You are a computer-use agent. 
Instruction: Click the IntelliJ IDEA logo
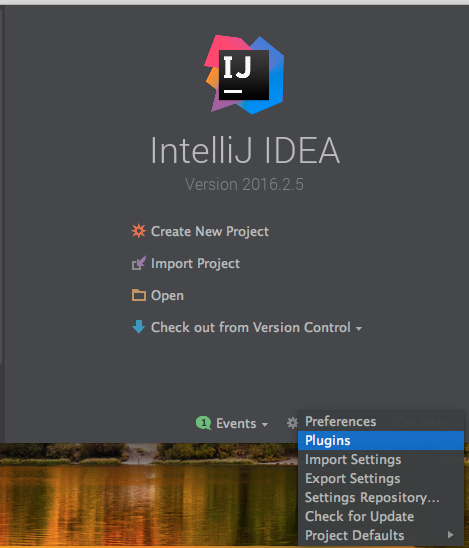[244, 74]
